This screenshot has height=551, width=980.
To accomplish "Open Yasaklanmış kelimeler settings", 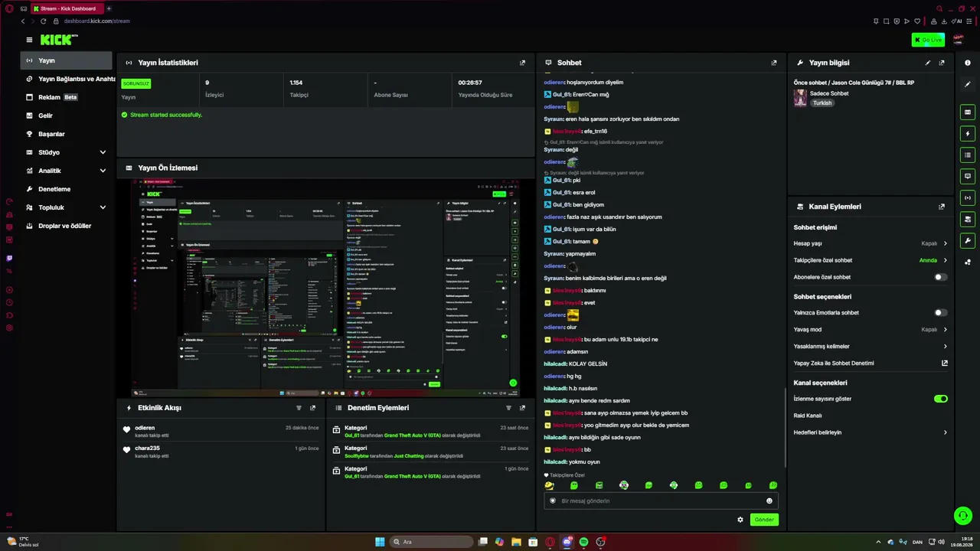I will pyautogui.click(x=871, y=347).
